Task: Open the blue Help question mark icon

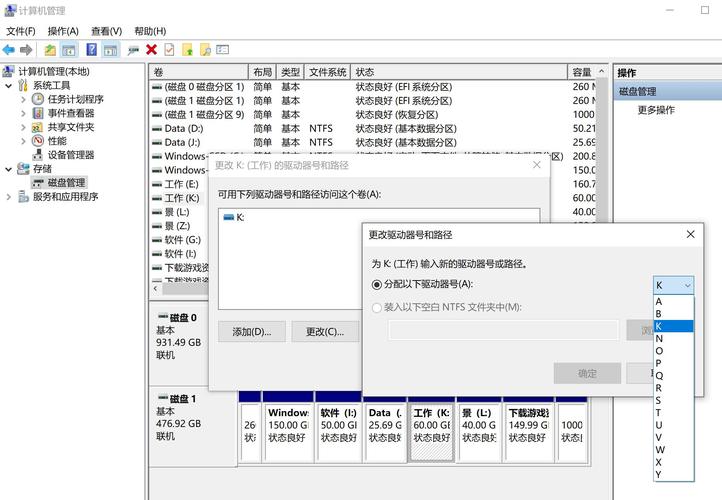Action: point(92,49)
